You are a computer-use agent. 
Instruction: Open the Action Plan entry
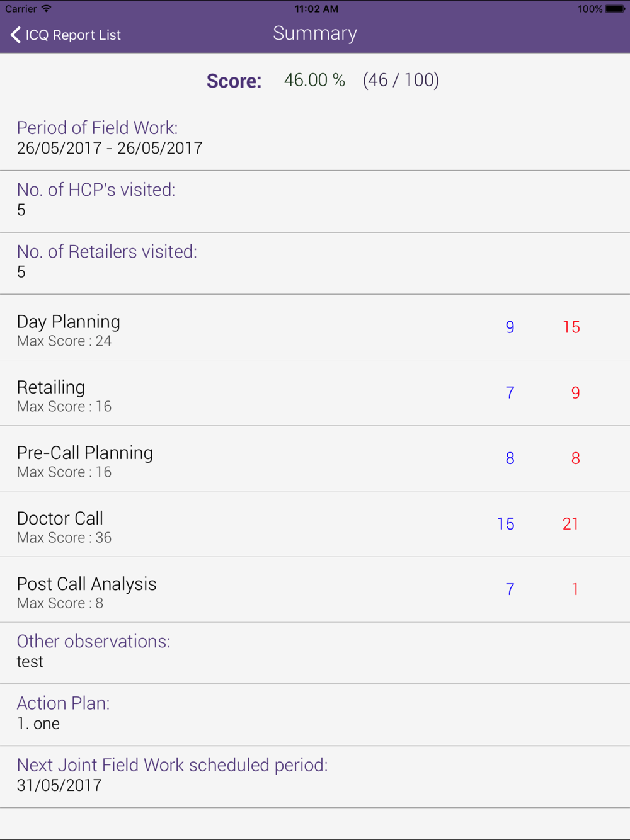[x=315, y=715]
